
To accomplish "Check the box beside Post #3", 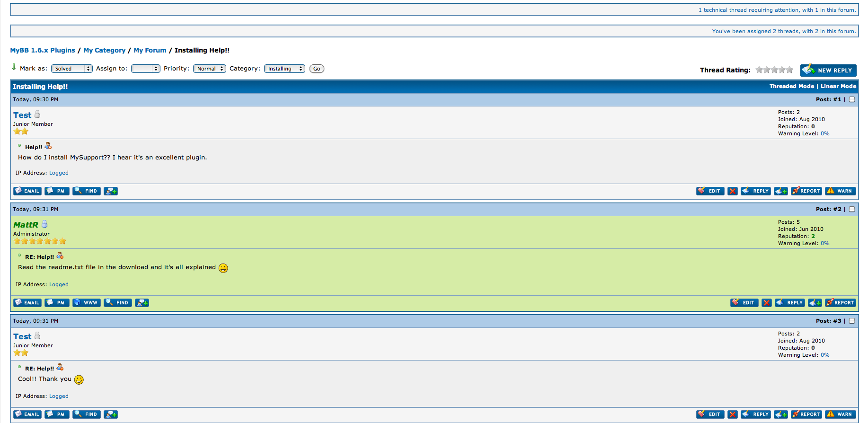I will point(852,321).
